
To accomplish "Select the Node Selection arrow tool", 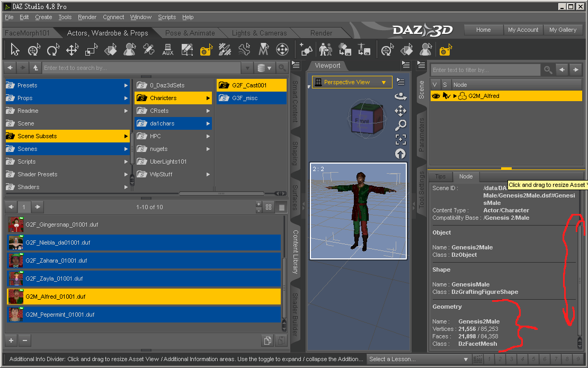I will (x=15, y=50).
